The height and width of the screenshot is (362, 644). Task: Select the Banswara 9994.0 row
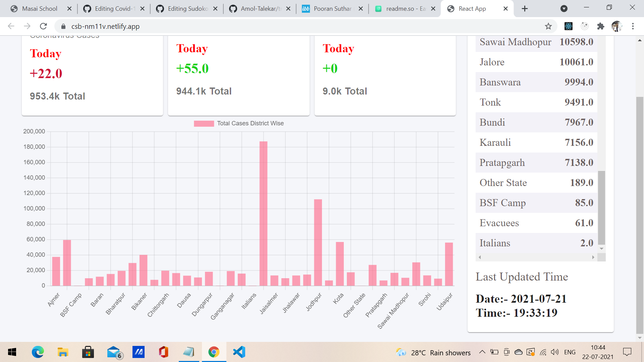(x=536, y=82)
